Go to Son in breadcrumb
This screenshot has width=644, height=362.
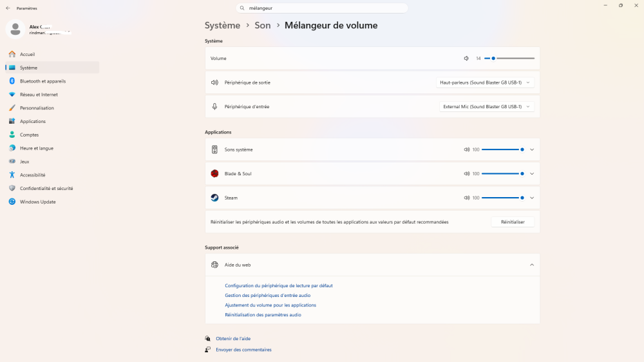[x=263, y=26]
